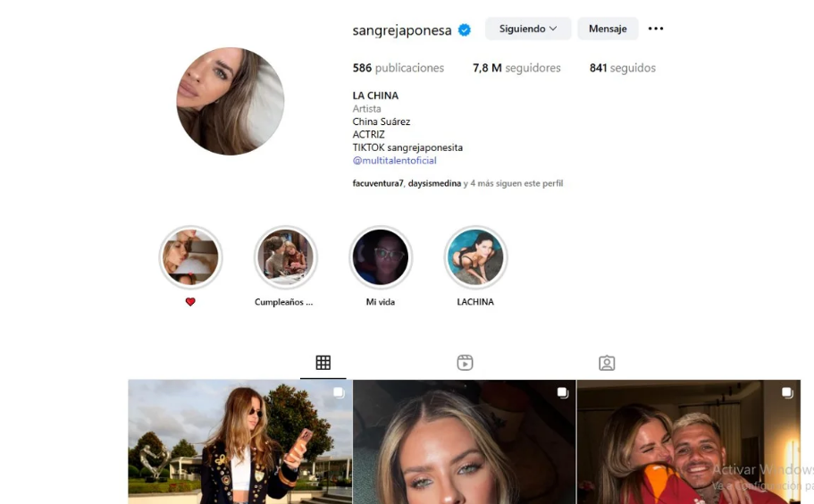
Task: Open the red heart story highlight
Action: click(x=190, y=257)
